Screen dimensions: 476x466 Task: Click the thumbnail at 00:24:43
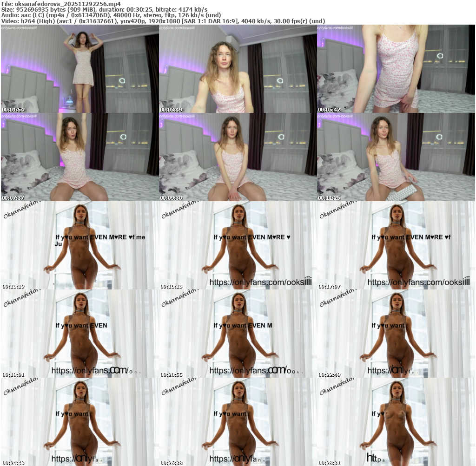click(79, 422)
